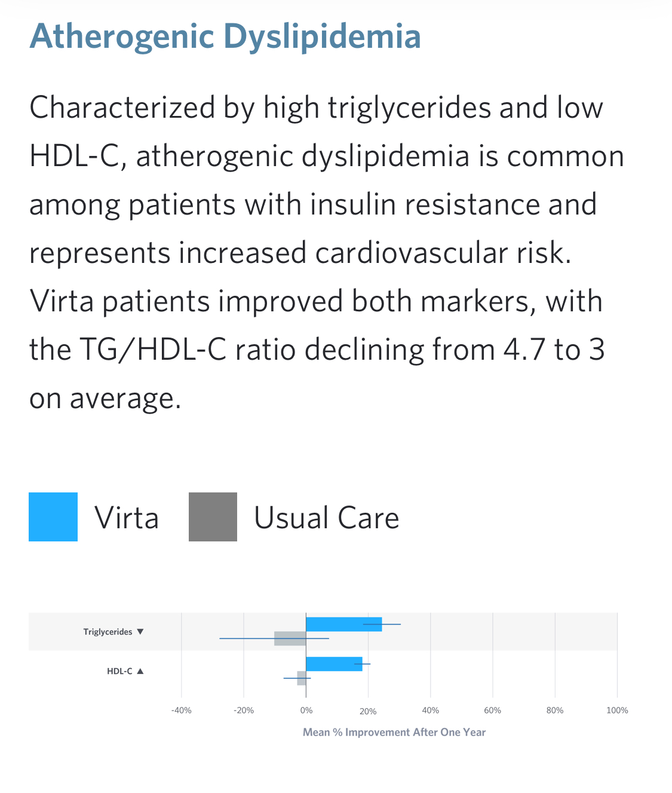Click the gray Usual Care legend swatch
The width and height of the screenshot is (672, 793).
[x=213, y=517]
